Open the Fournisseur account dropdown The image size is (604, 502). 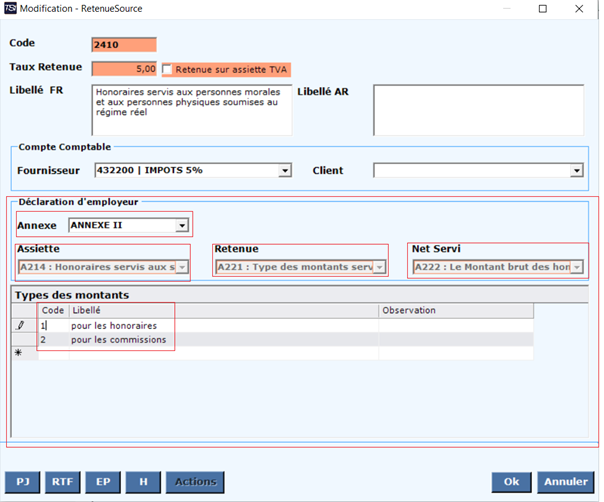(x=285, y=170)
